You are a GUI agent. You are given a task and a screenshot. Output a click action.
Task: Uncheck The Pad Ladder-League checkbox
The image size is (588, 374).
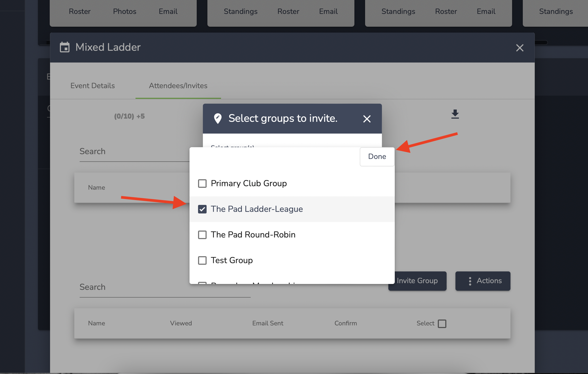coord(202,209)
